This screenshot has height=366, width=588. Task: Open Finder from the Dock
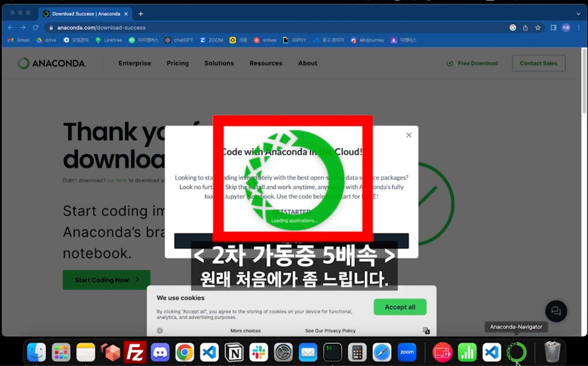[36, 352]
